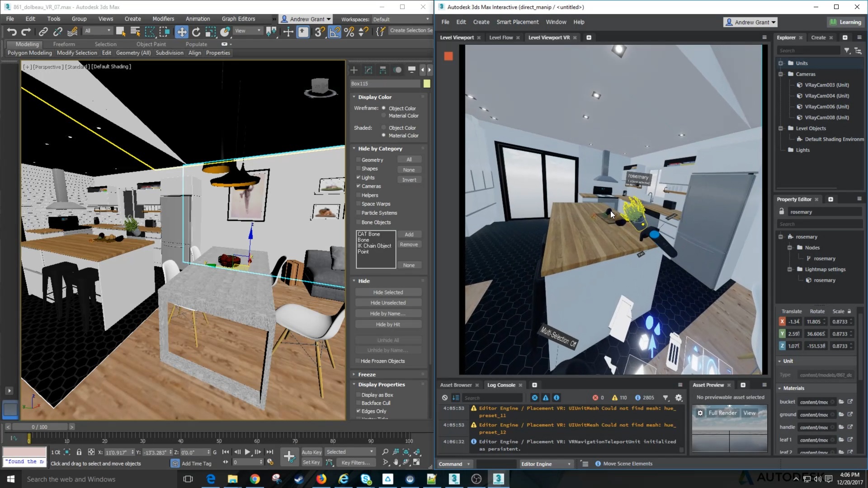The width and height of the screenshot is (868, 488).
Task: Click the 3ds Max taskbar icon
Action: [454, 479]
